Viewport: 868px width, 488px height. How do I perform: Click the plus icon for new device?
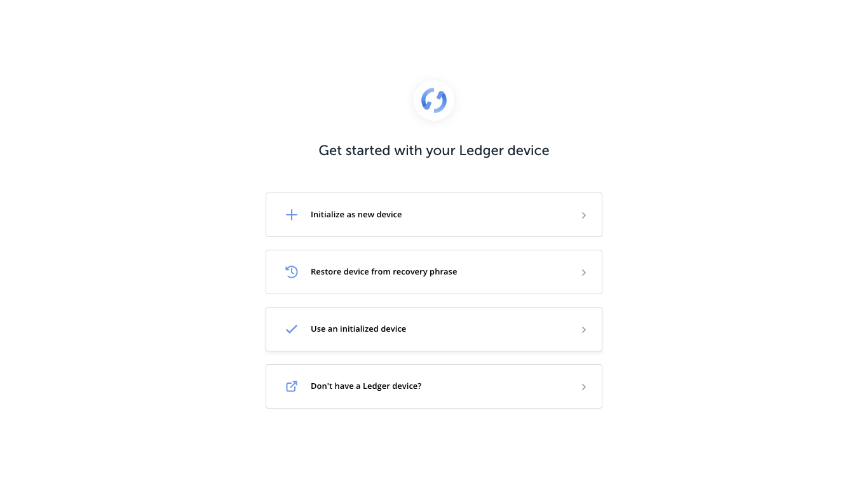(x=292, y=215)
